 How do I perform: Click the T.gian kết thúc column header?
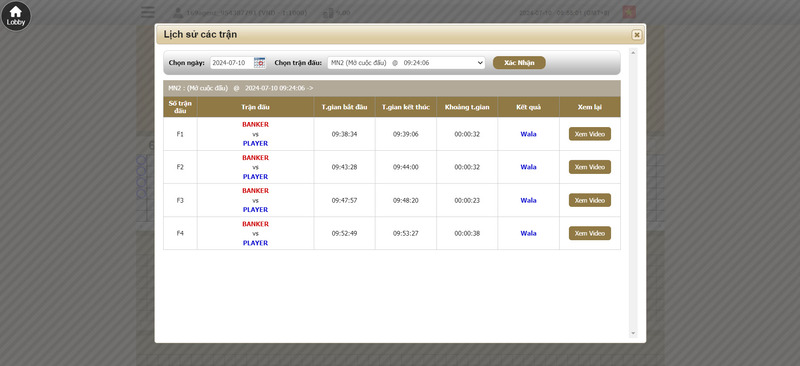[x=406, y=107]
